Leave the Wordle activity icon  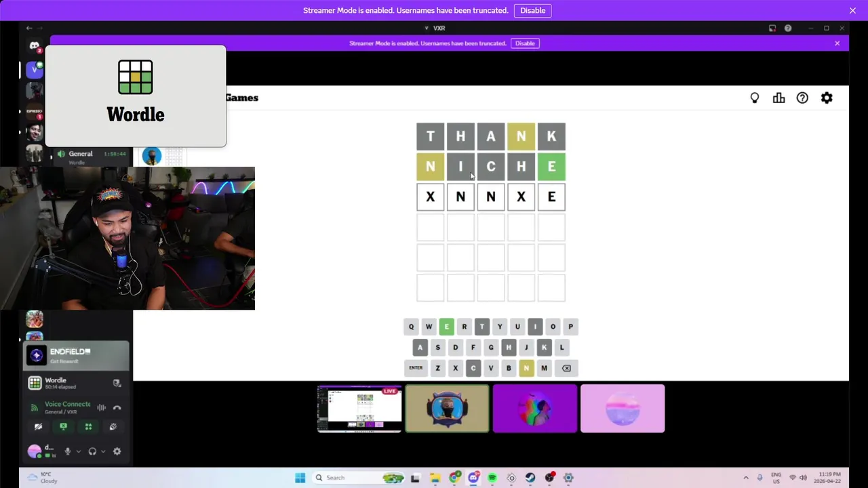point(117,383)
